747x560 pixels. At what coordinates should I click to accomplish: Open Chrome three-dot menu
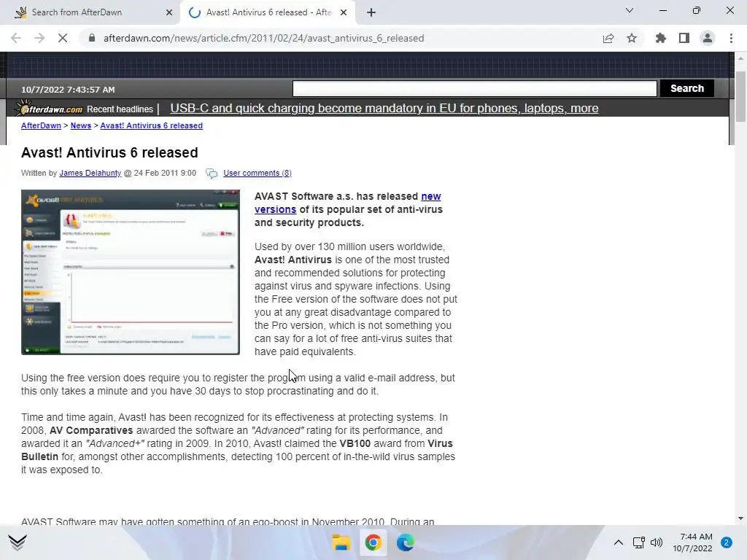[731, 38]
